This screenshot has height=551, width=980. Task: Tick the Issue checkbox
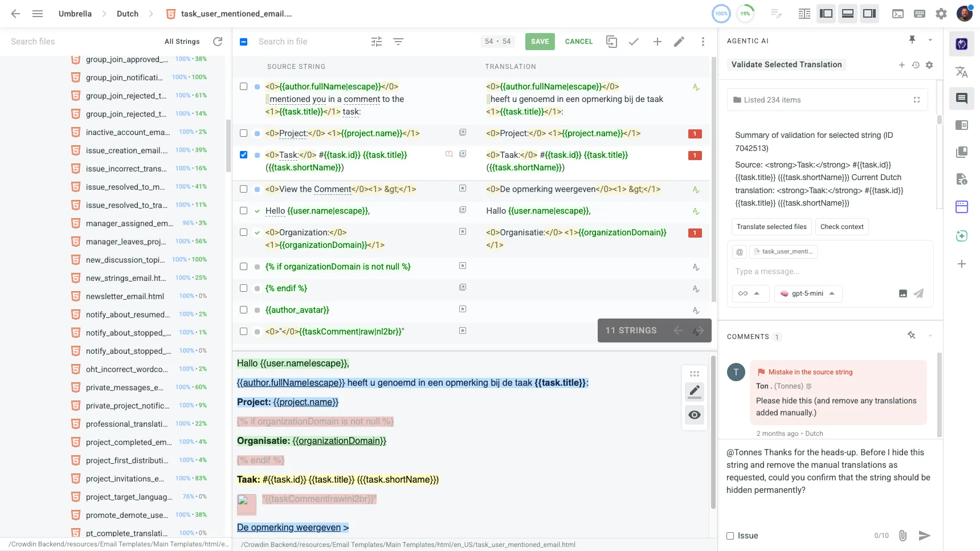coord(730,536)
